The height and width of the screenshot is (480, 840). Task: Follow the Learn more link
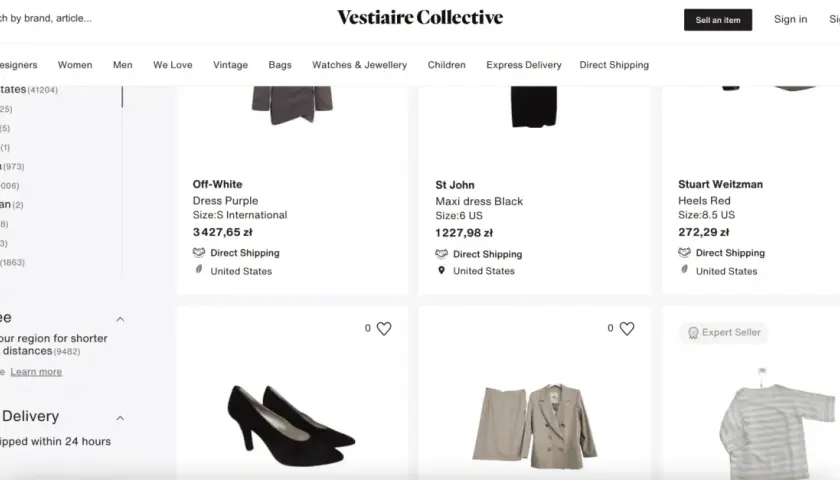click(36, 372)
